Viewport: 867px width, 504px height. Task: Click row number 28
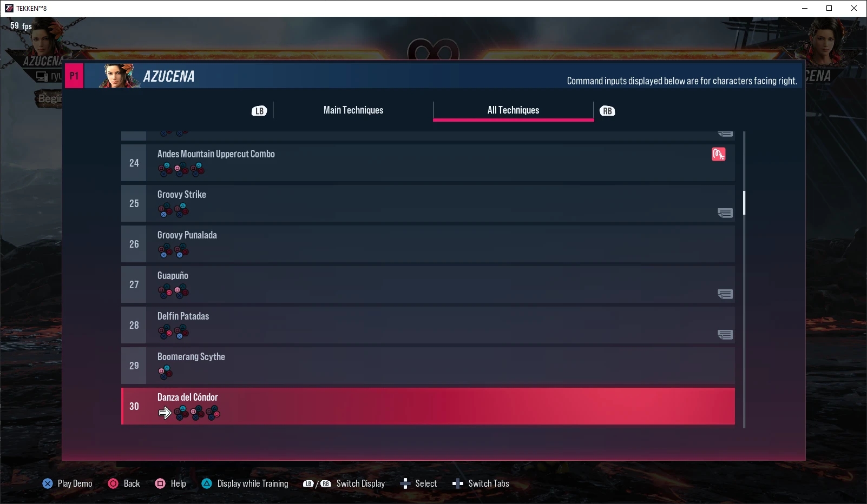(134, 325)
